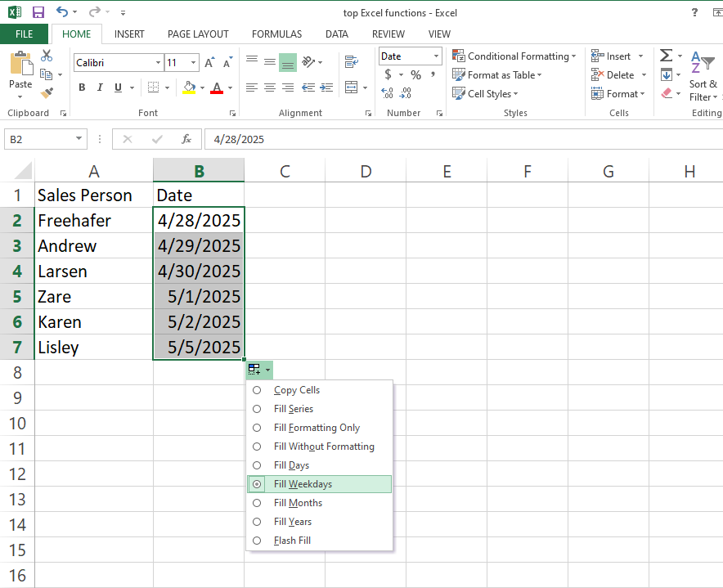The width and height of the screenshot is (723, 588).
Task: Click the Decrease Indent icon
Action: pos(308,88)
